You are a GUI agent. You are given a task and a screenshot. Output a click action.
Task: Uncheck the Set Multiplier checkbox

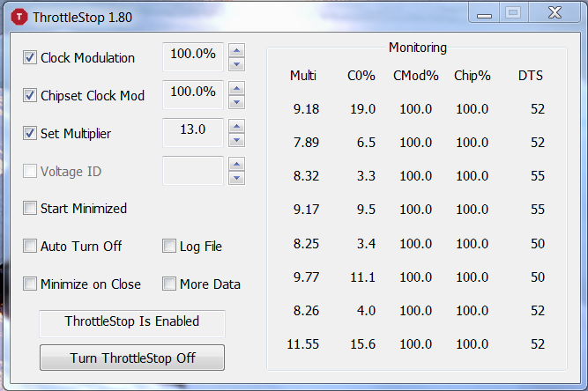tap(30, 133)
